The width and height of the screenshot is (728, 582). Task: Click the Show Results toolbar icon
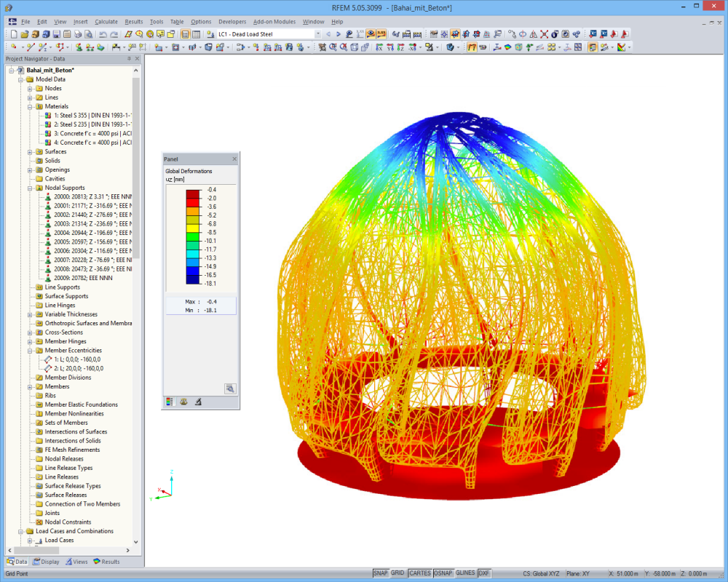[x=370, y=33]
